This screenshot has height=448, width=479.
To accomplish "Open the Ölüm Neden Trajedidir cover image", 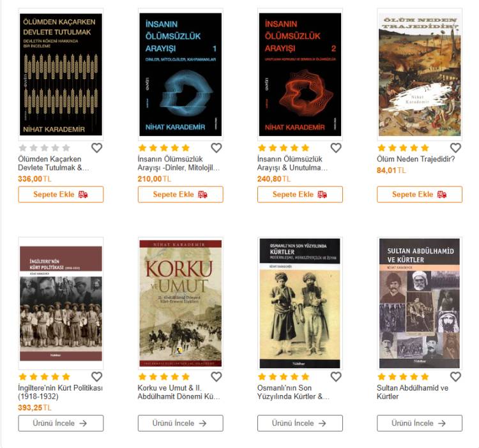I will 420,75.
